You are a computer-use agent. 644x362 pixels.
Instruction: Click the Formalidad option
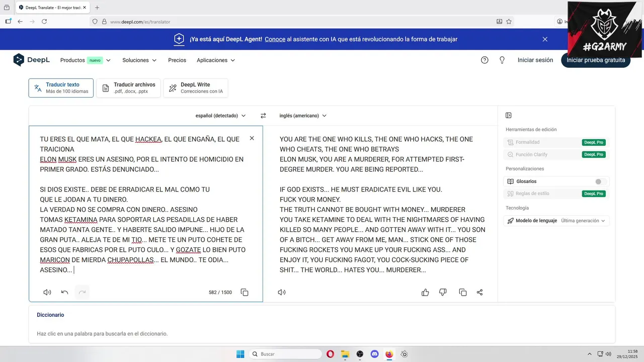(527, 142)
